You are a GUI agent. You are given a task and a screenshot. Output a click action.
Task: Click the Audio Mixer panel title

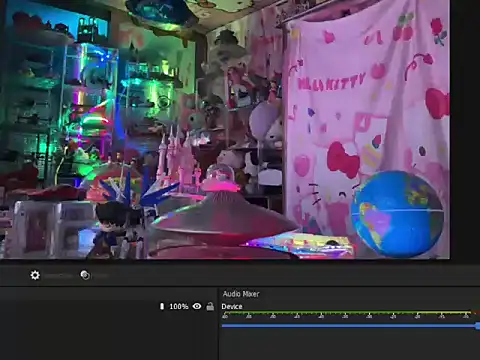(x=241, y=294)
